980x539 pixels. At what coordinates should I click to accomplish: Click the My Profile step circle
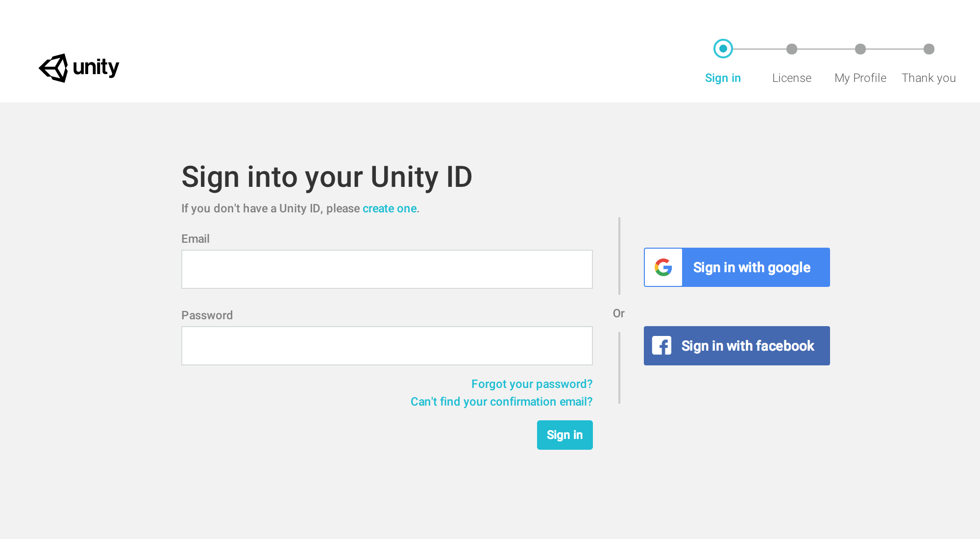tap(860, 49)
